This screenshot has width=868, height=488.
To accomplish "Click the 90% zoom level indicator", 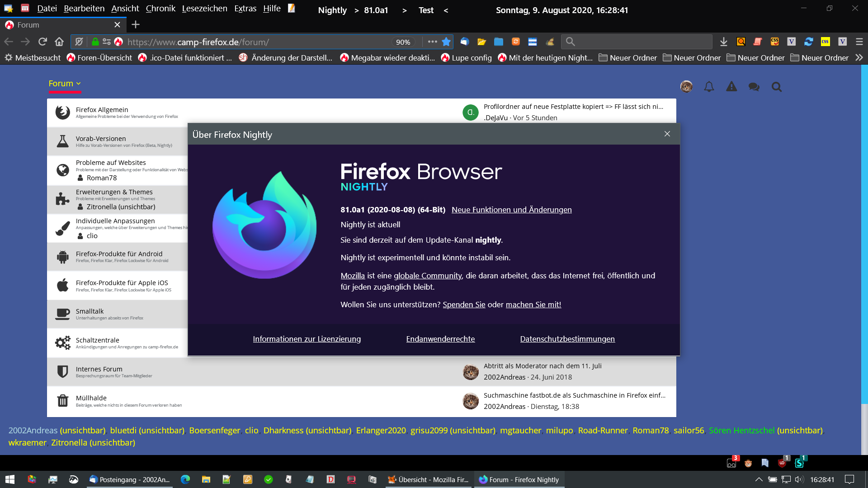I will click(403, 42).
